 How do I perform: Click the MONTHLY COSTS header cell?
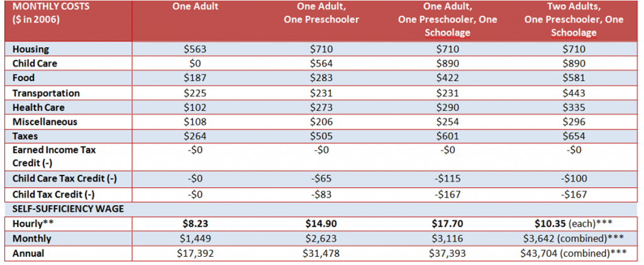tap(69, 21)
